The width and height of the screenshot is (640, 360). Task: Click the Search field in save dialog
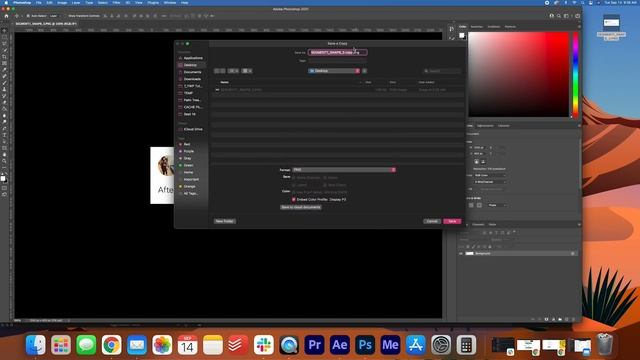coord(442,71)
